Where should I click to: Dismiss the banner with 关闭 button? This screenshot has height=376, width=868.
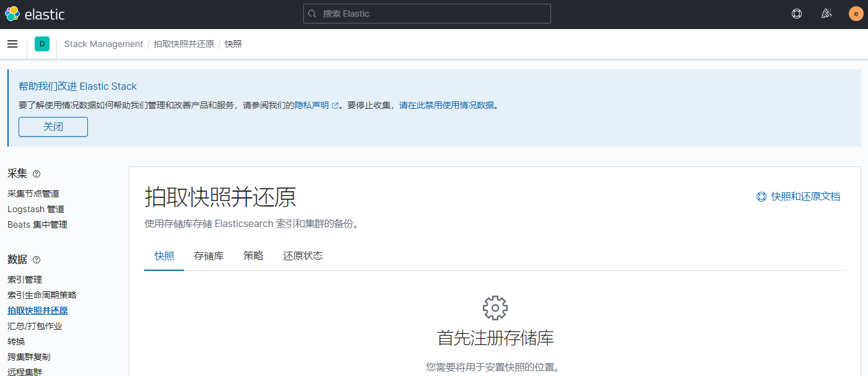tap(53, 127)
